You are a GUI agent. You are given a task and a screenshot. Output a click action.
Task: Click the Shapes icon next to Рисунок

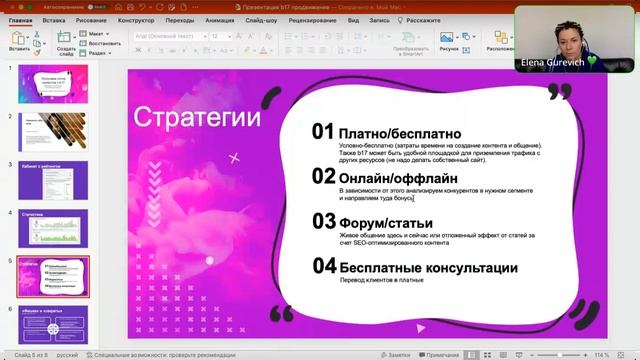point(466,37)
